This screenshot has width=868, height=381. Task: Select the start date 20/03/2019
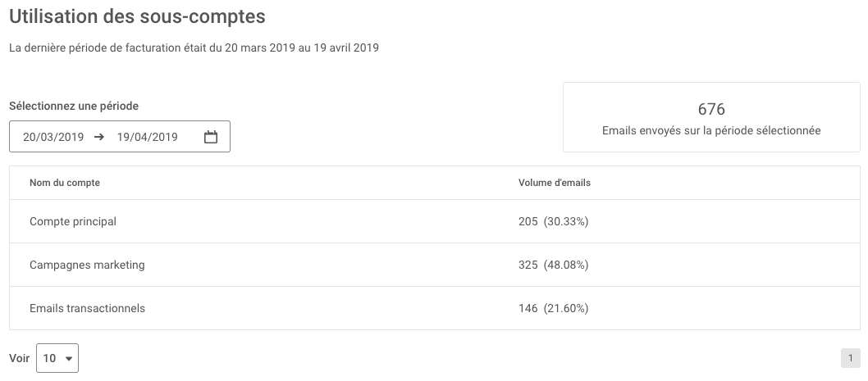click(x=53, y=137)
